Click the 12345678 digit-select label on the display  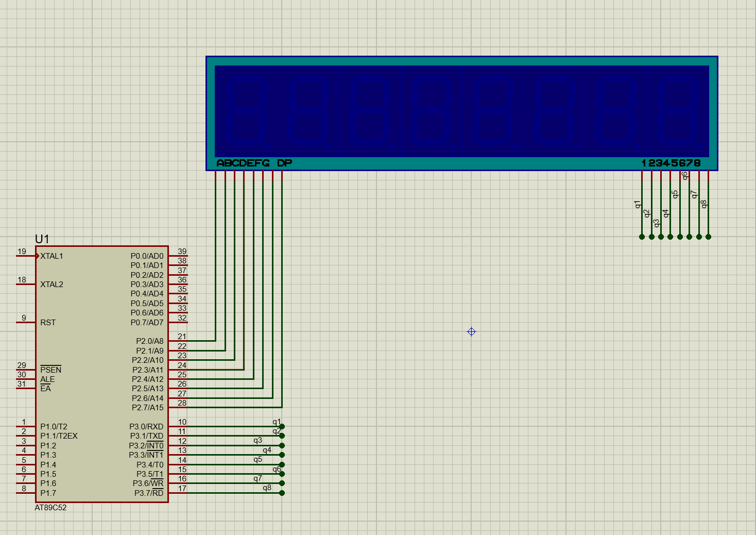click(671, 163)
